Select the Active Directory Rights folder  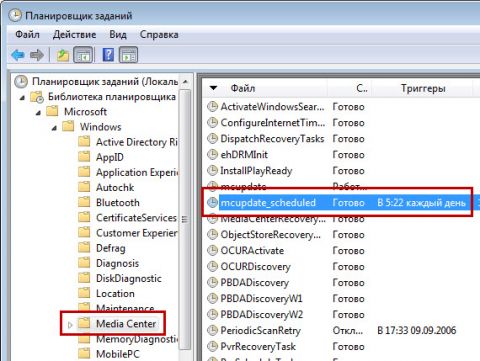(x=137, y=142)
